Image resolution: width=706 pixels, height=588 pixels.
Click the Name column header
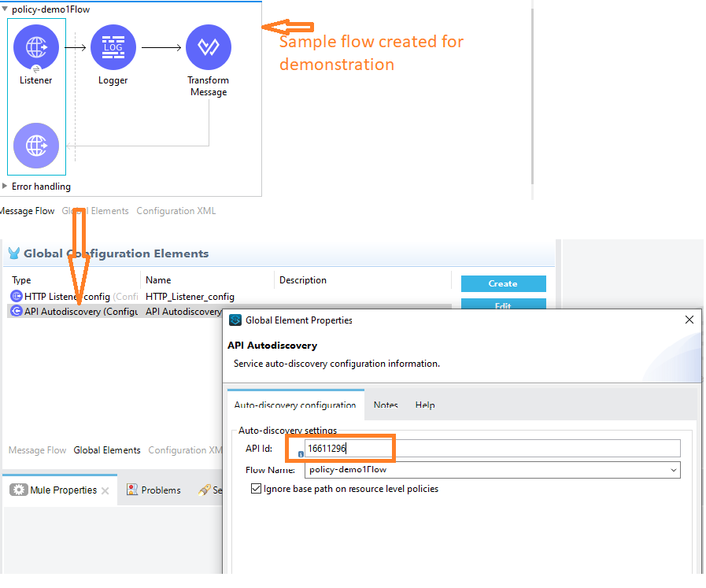coord(158,280)
